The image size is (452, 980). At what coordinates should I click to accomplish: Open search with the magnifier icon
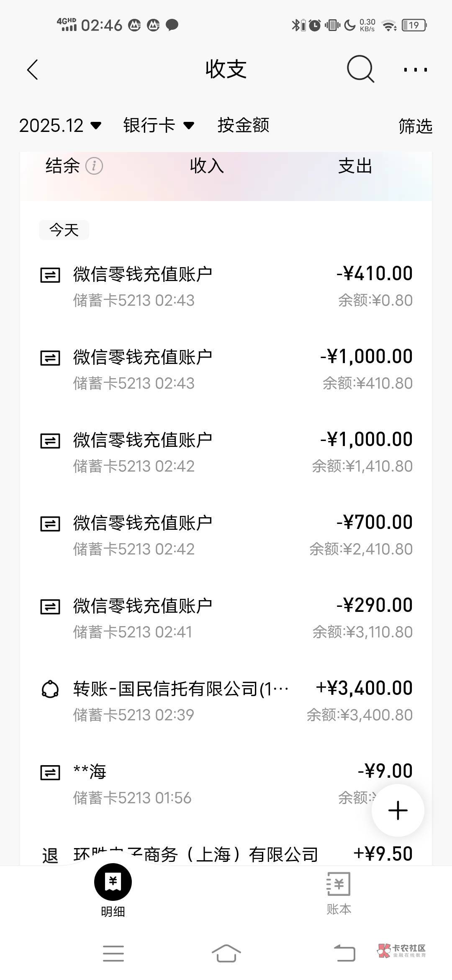point(360,69)
